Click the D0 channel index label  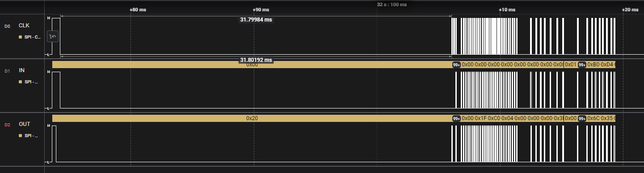[x=7, y=26]
